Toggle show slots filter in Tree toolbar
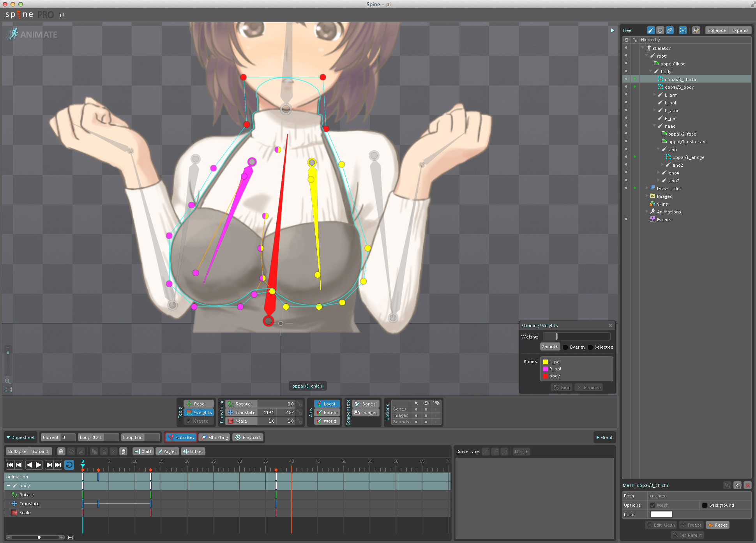Screen dimensions: 756x543 pyautogui.click(x=660, y=30)
